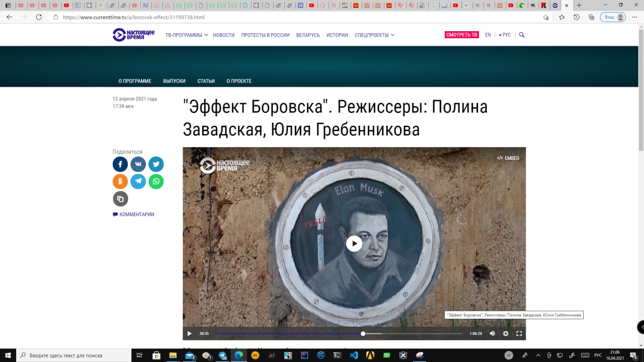Open the browser favorites list
Screen dimensions: 644x362
tap(562, 17)
